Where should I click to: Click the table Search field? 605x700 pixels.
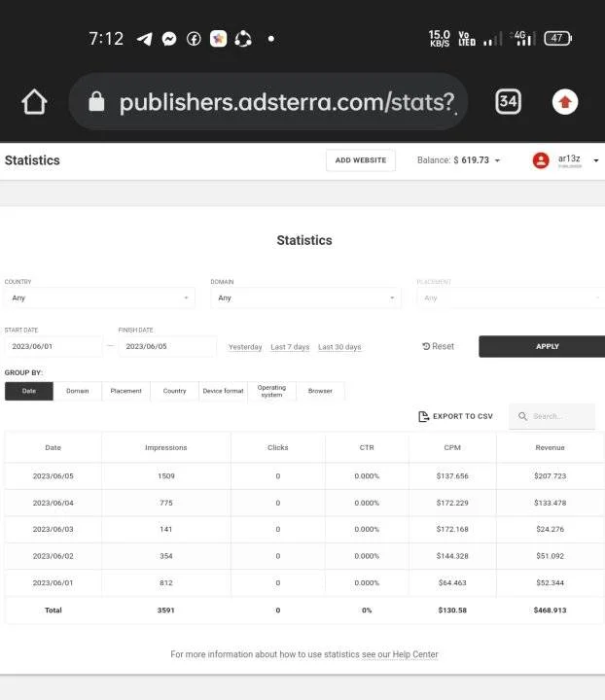552,416
